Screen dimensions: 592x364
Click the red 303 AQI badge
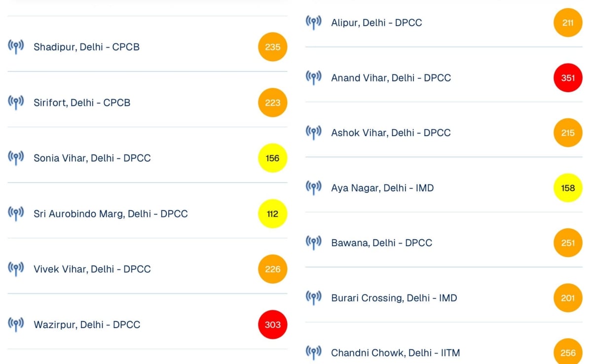(x=272, y=325)
